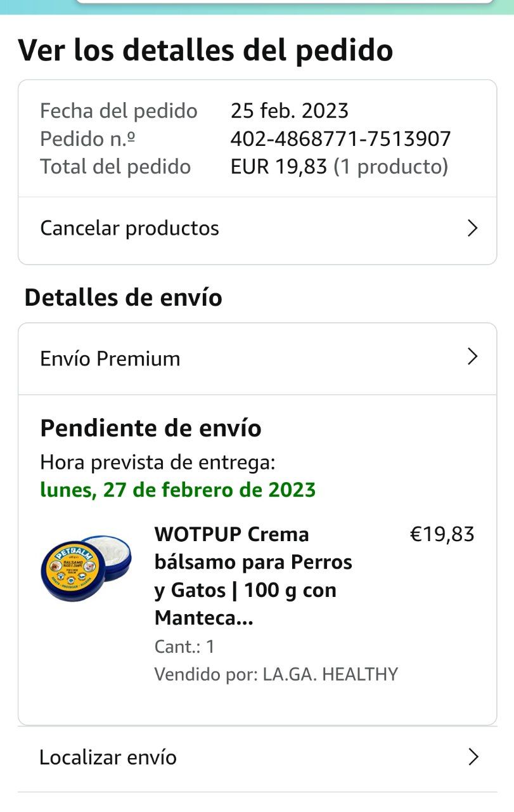Viewport: 514px width, 812px height.
Task: Open Localizar envío to track shipment
Action: coord(108,757)
